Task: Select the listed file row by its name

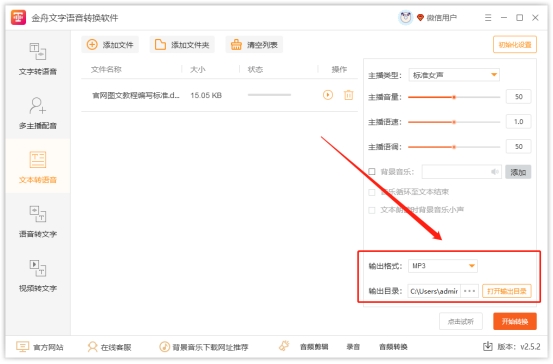Action: tap(136, 95)
